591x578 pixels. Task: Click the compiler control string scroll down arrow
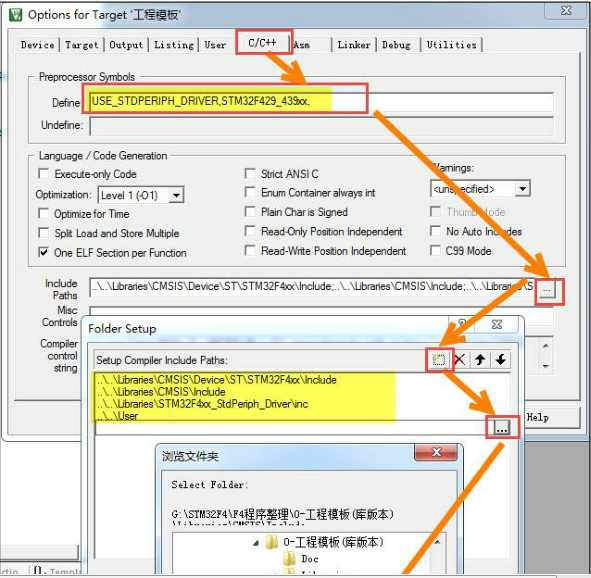pyautogui.click(x=545, y=365)
